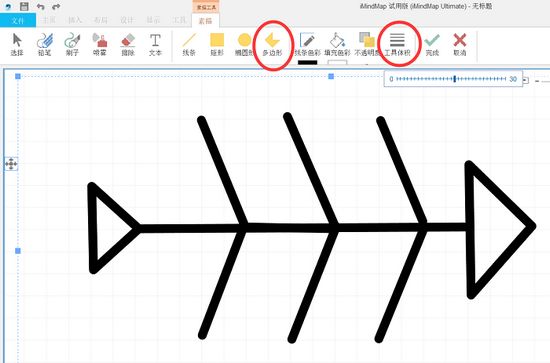Image resolution: width=550 pixels, height=363 pixels.
Task: Open the blue 文件 file tab
Action: 18,20
